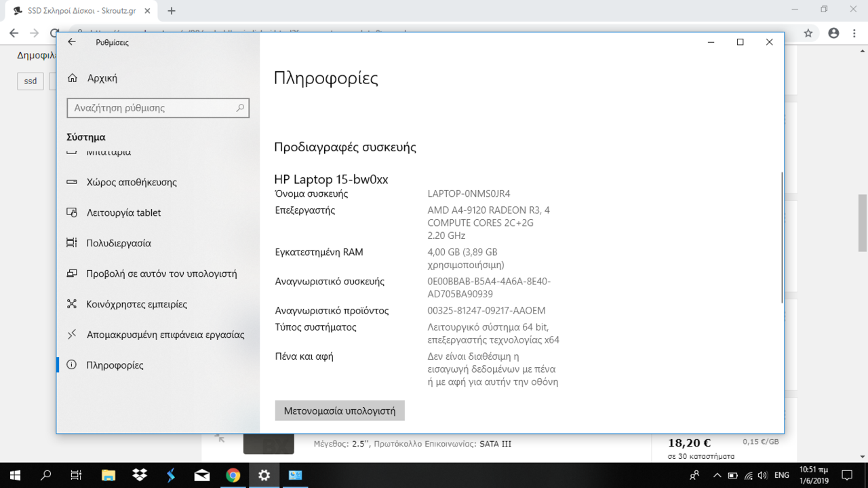
Task: Click device name LAPTOP-0NMS0JR4
Action: coord(469,194)
